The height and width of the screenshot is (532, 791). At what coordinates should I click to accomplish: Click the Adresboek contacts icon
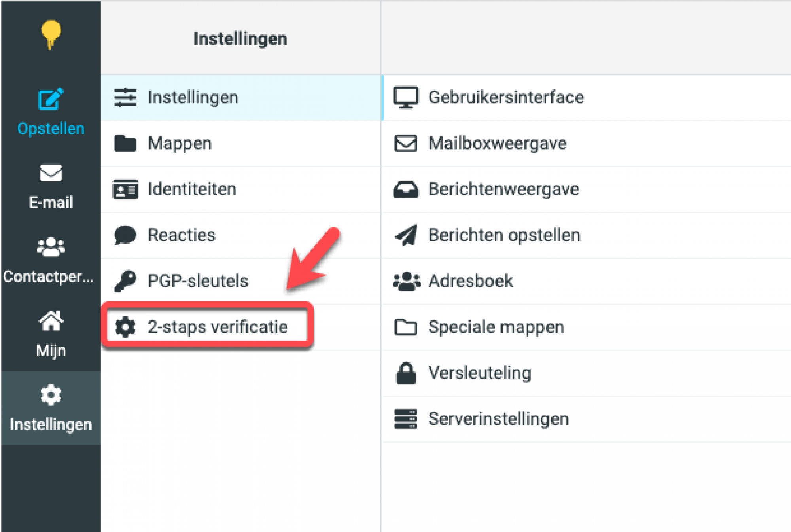coord(405,281)
